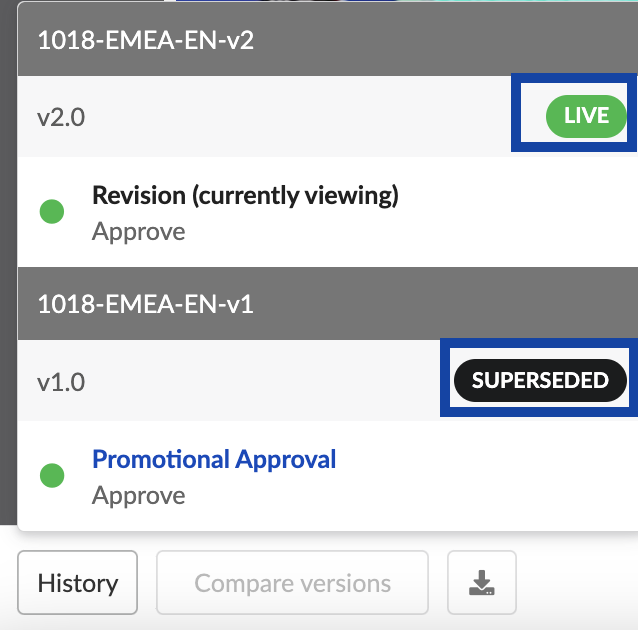Select the Revision (currently viewing) entry

(x=245, y=196)
